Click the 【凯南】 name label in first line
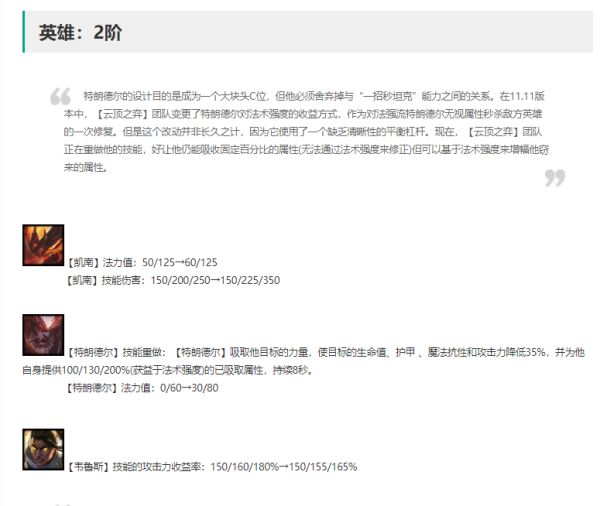Viewport: 600px width, 506px height. coord(83,262)
